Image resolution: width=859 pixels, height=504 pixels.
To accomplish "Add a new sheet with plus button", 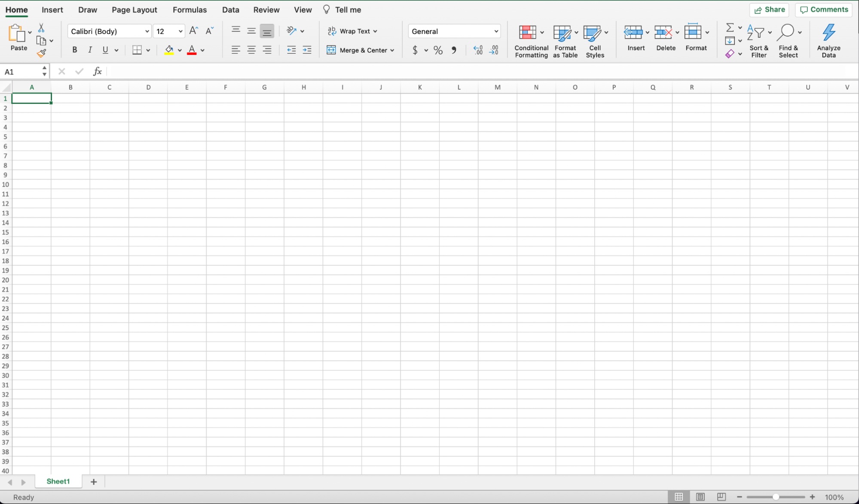I will click(94, 482).
